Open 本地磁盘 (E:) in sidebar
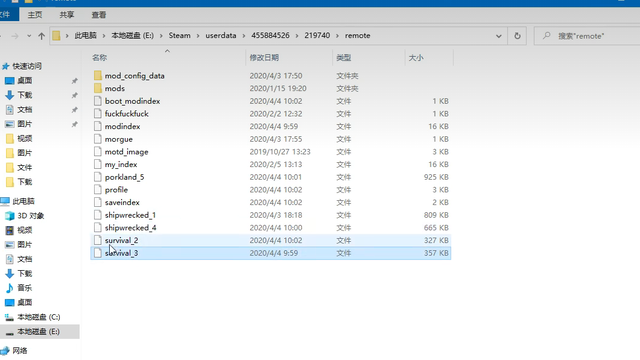The height and width of the screenshot is (360, 640). pyautogui.click(x=38, y=331)
